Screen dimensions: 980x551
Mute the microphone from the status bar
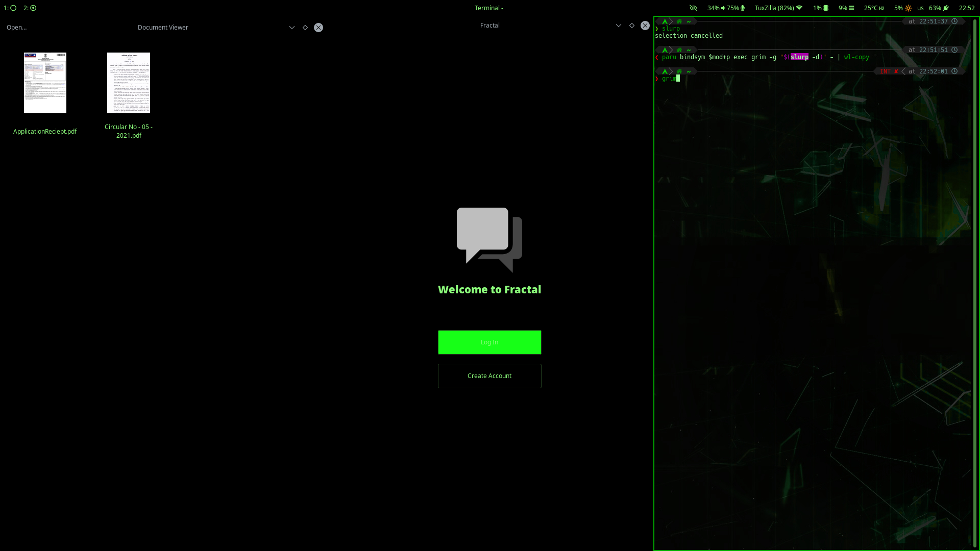coord(743,8)
